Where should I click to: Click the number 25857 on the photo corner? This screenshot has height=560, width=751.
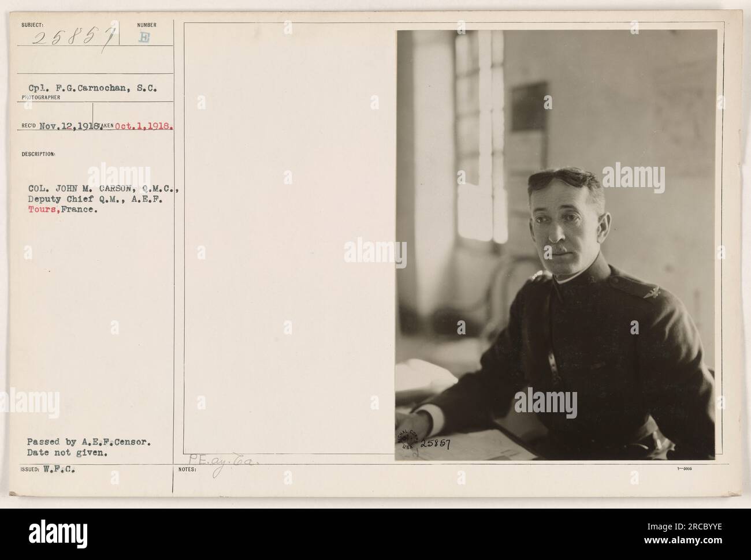pos(436,443)
